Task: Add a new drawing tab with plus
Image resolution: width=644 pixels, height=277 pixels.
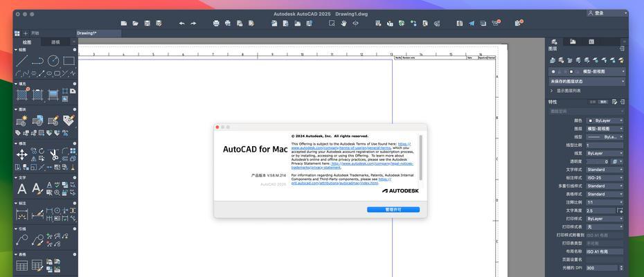Action: (x=26, y=33)
